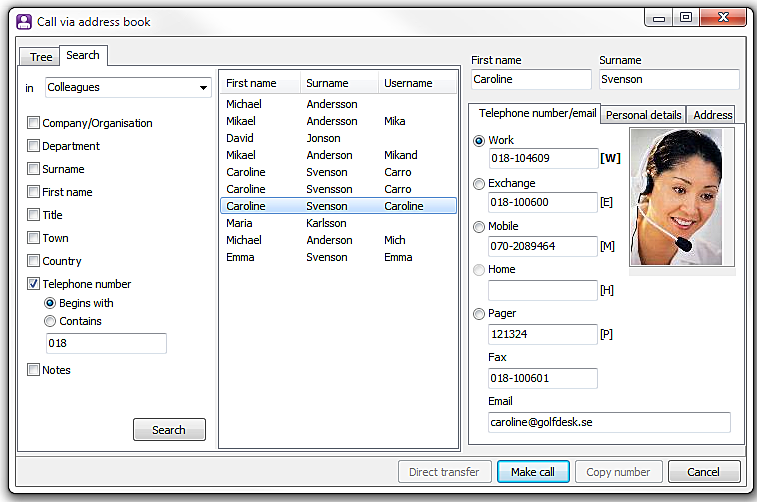Open the Telephone number/email tab
This screenshot has height=502, width=757.
coord(535,113)
